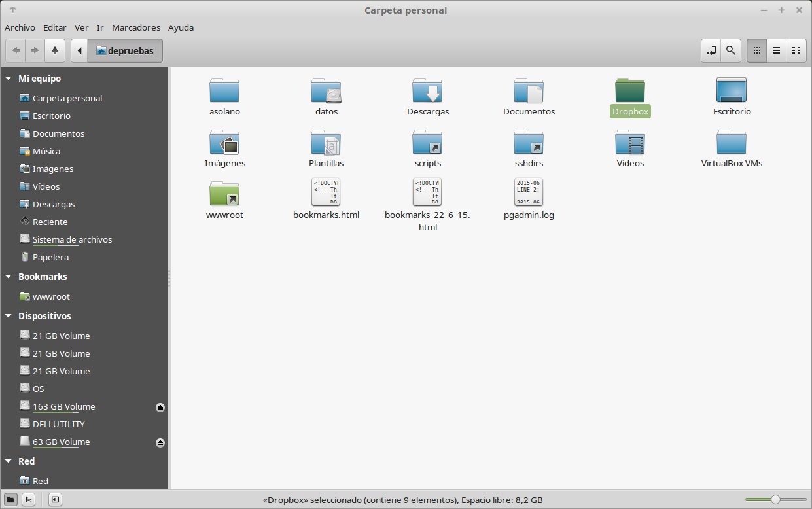Open the Archivo menu

[20, 27]
